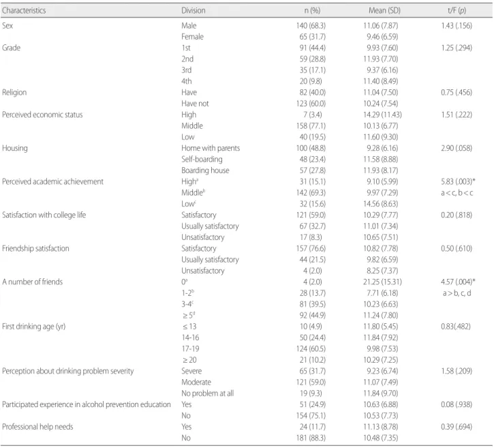Click the '123 (60.0)' value
The width and height of the screenshot is (494, 448).
(311, 104)
